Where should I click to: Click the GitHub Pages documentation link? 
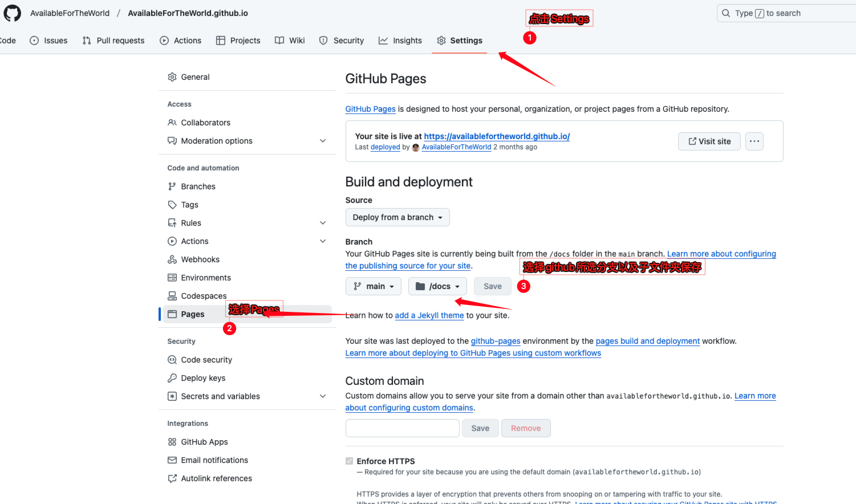click(x=371, y=109)
